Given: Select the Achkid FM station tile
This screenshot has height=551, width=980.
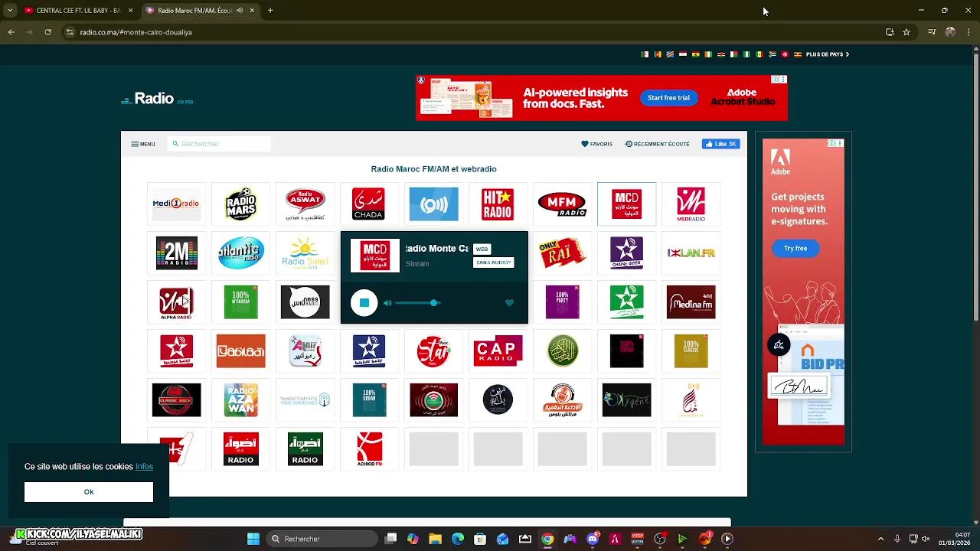Looking at the screenshot, I should [370, 449].
